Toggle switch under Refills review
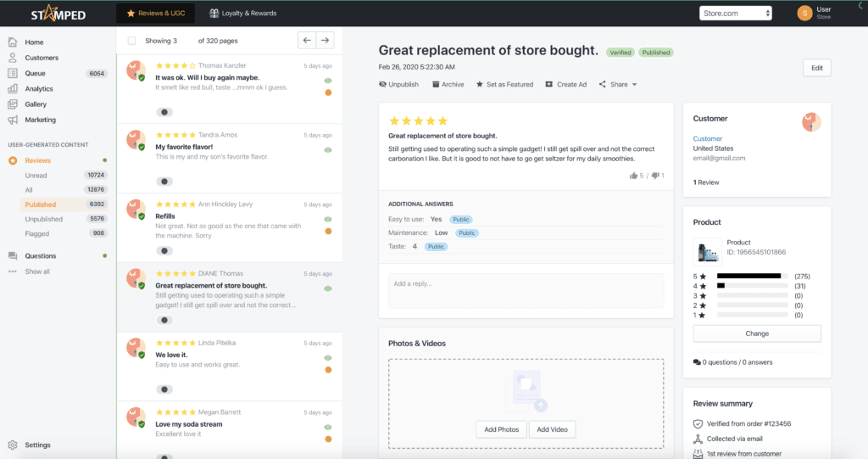Viewport: 868px width, 459px height. (x=164, y=250)
